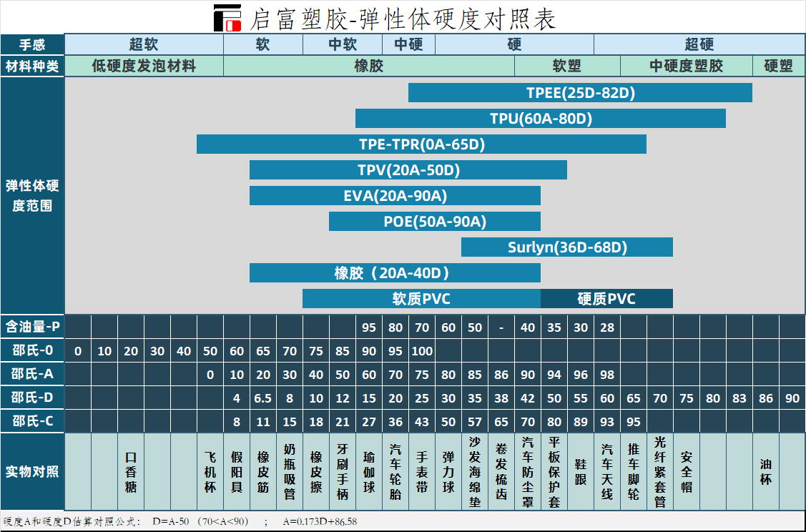Select the 软质PVC bar segment
This screenshot has width=806, height=532.
(421, 299)
